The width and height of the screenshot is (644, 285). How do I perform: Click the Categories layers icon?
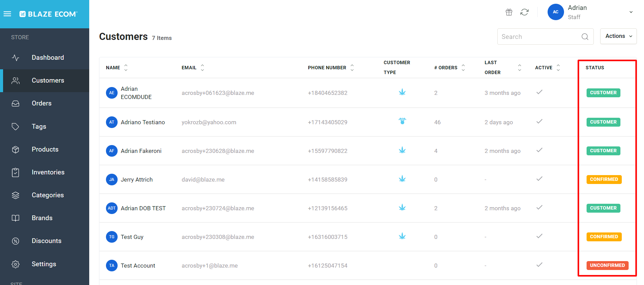pyautogui.click(x=15, y=195)
